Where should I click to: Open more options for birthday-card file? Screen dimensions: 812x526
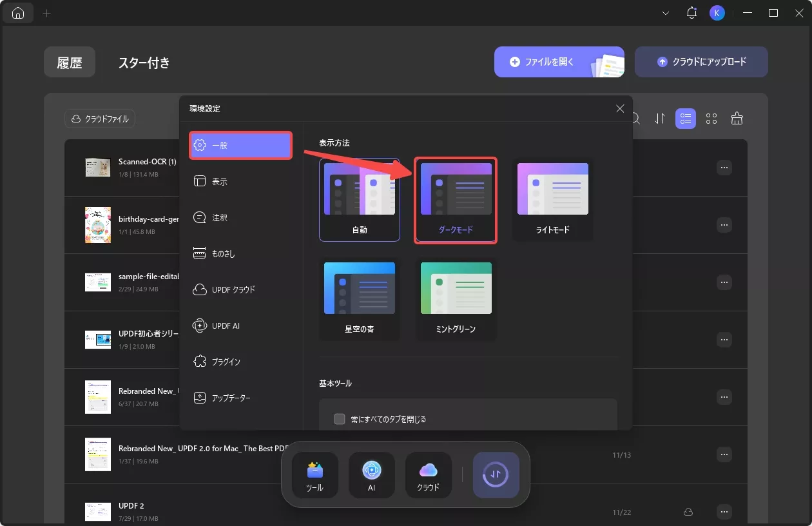pyautogui.click(x=724, y=225)
